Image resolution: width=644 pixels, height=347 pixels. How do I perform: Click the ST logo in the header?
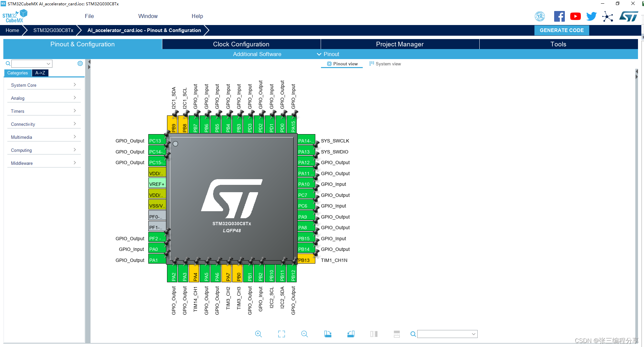coord(629,16)
